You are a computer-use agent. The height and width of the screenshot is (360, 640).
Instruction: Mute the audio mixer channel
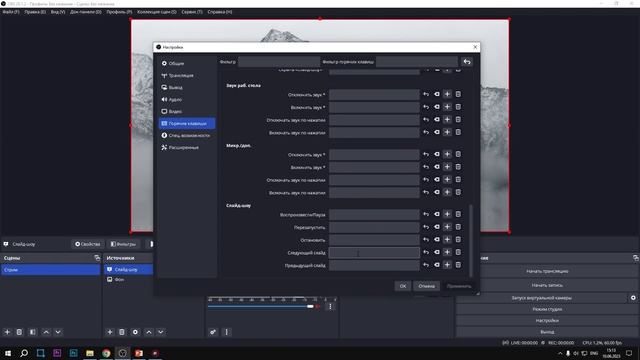point(318,307)
